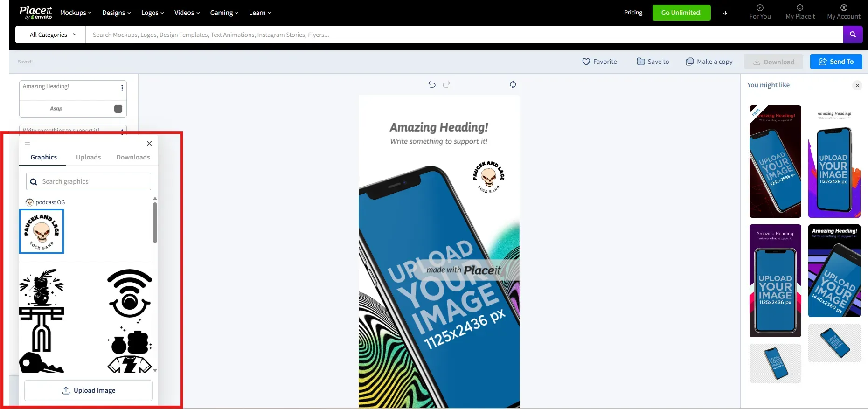Open the bottom-left transparent phone mockup suggestion

coord(775,363)
